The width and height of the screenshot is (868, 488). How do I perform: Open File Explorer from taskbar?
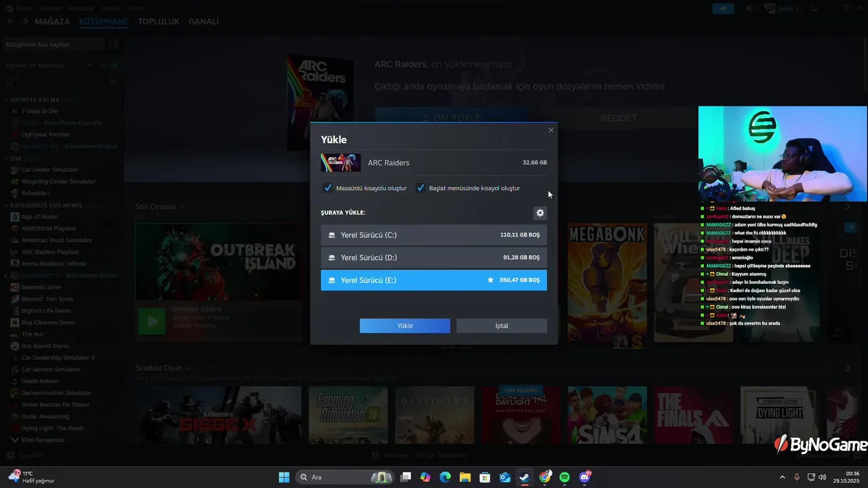click(x=465, y=477)
